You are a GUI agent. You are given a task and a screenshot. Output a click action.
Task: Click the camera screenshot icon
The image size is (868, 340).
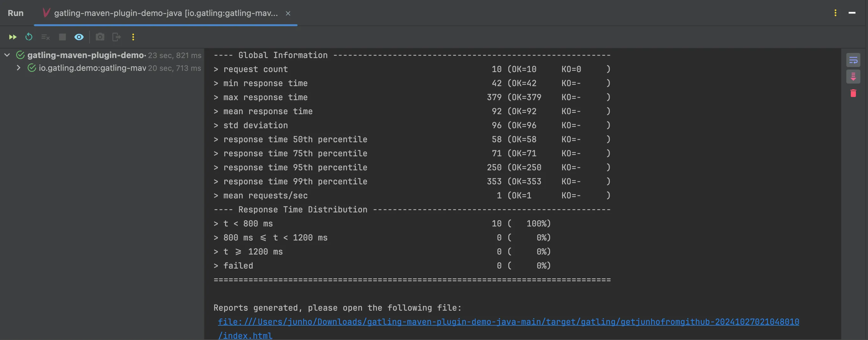coord(100,37)
